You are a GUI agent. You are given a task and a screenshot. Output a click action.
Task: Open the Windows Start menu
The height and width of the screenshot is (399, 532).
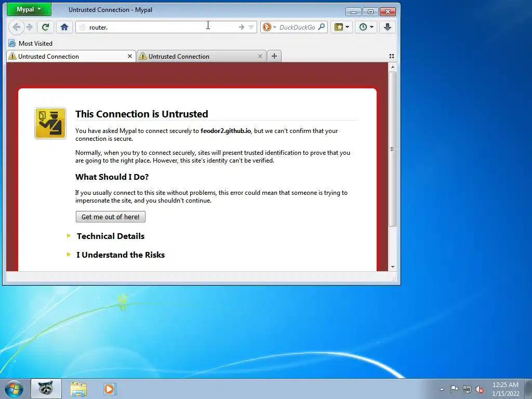point(14,389)
